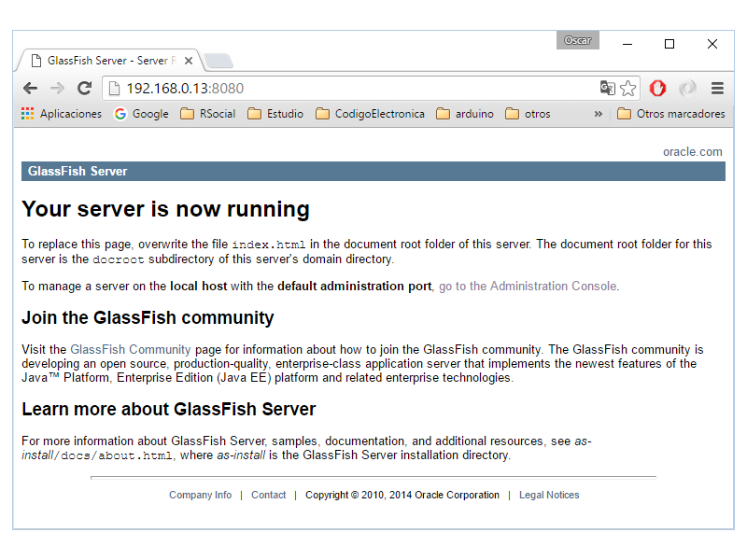Image resolution: width=747 pixels, height=560 pixels.
Task: Close the GlassFish Server tab
Action: tap(189, 61)
